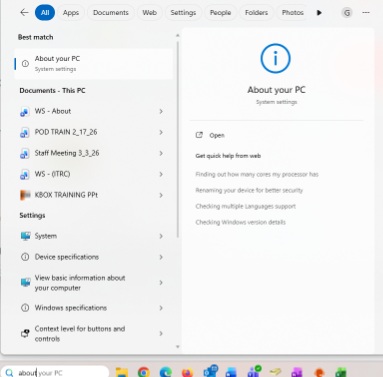Open Staff Meeting 3_3_26 document
The width and height of the screenshot is (383, 377).
tap(67, 153)
